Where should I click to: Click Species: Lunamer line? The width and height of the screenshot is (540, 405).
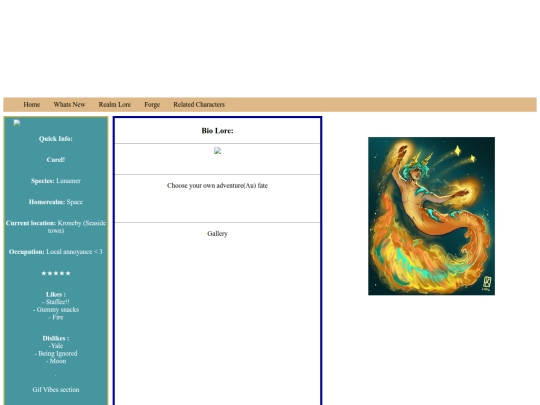55,181
